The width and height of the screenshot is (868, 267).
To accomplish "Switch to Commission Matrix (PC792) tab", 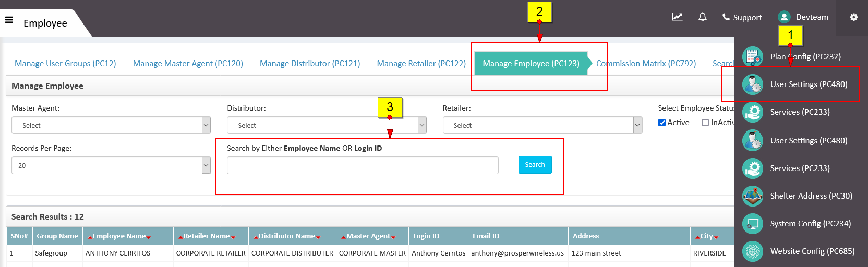I will point(646,64).
